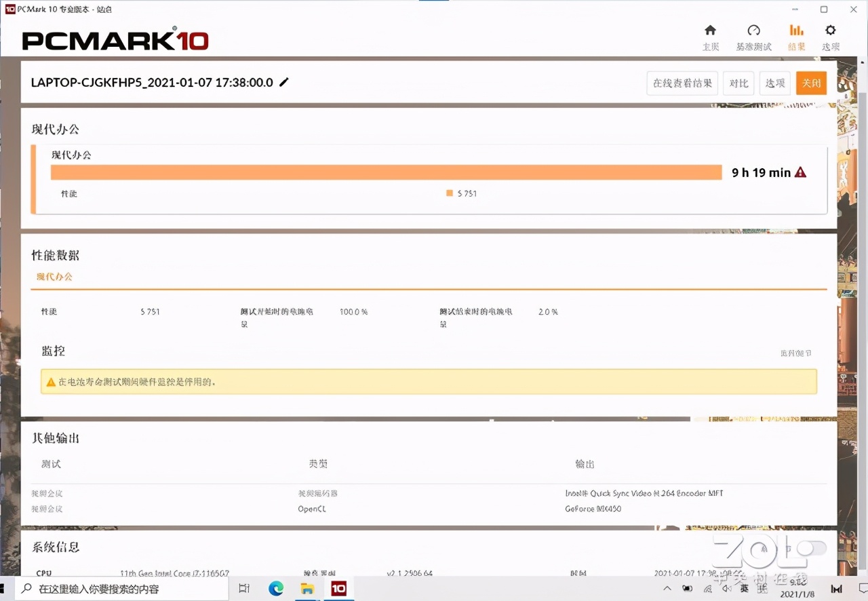Expand hidden icons with the tray chevron
868x601 pixels.
coord(667,588)
